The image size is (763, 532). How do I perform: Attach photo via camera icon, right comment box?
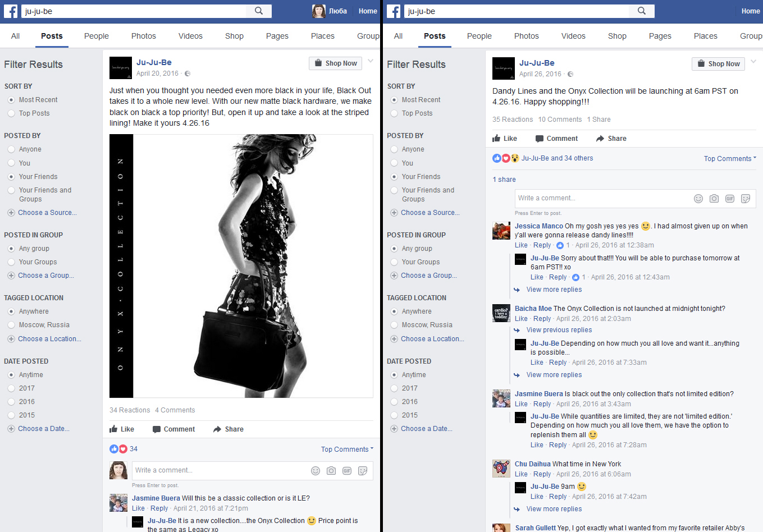[x=714, y=199]
